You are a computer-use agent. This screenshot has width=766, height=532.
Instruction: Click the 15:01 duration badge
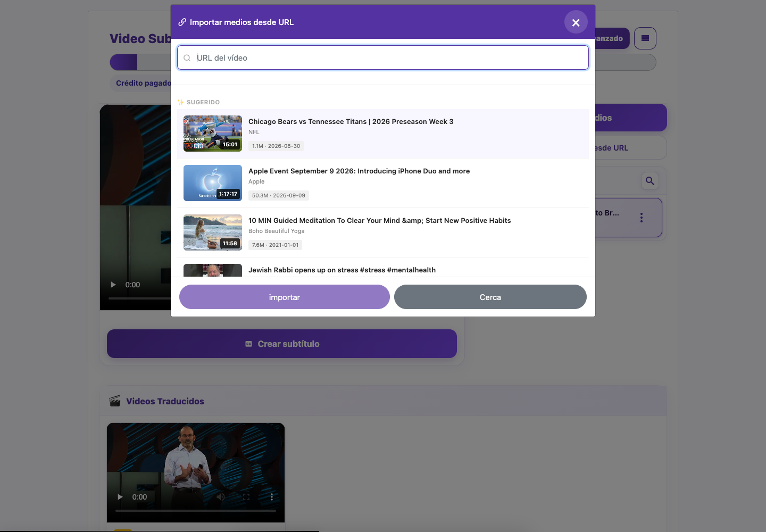tap(230, 144)
